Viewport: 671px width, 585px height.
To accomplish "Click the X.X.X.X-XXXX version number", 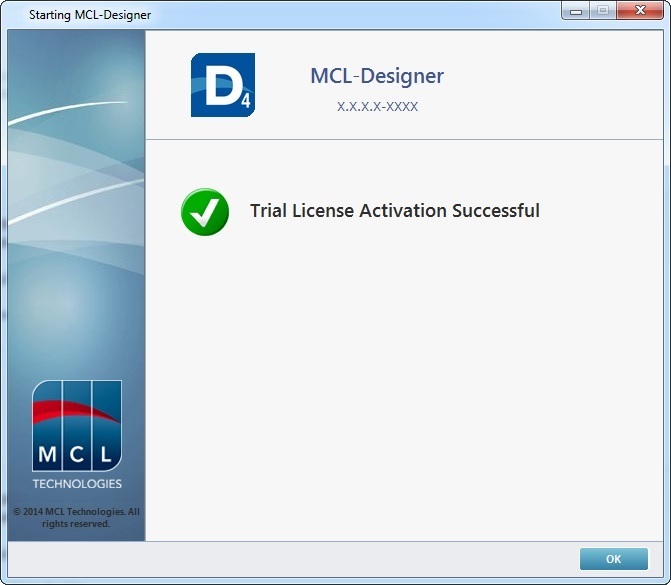I will coord(377,106).
